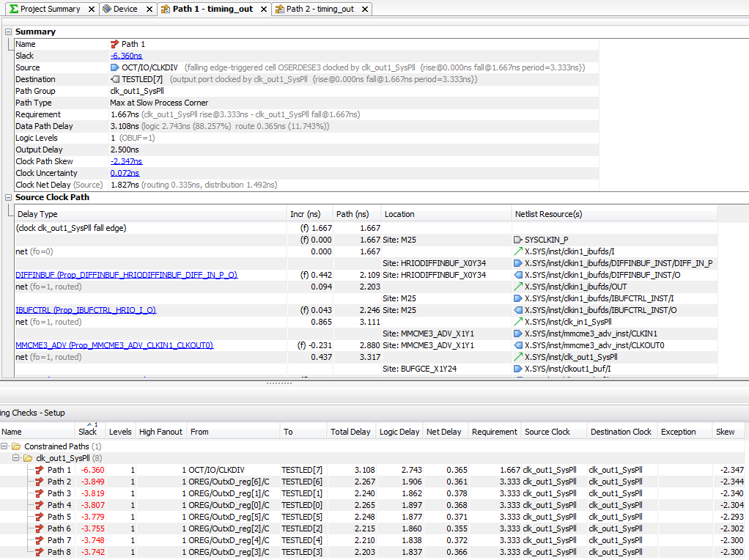This screenshot has height=560, width=749.
Task: Click the Project Summary sigma icon
Action: coord(13,9)
